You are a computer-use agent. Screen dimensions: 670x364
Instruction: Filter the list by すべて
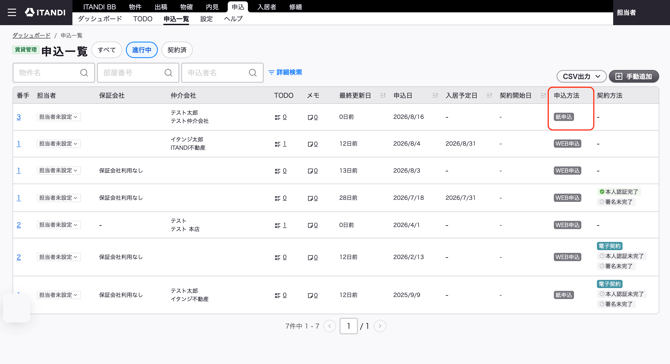107,50
